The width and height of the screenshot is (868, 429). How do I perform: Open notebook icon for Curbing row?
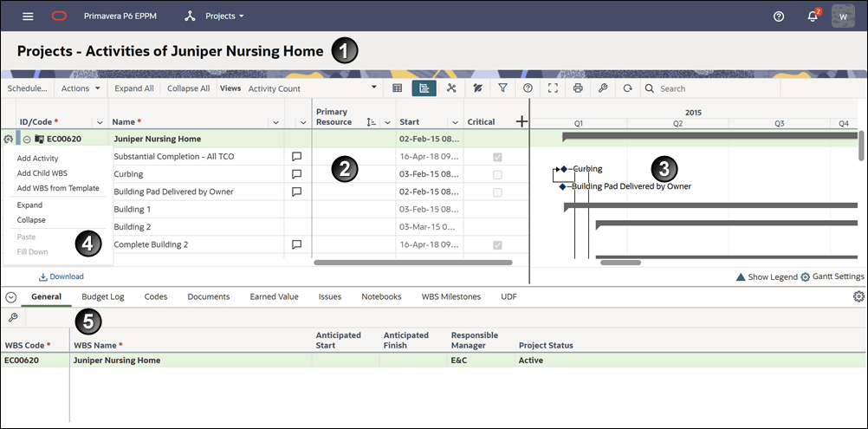pos(297,174)
